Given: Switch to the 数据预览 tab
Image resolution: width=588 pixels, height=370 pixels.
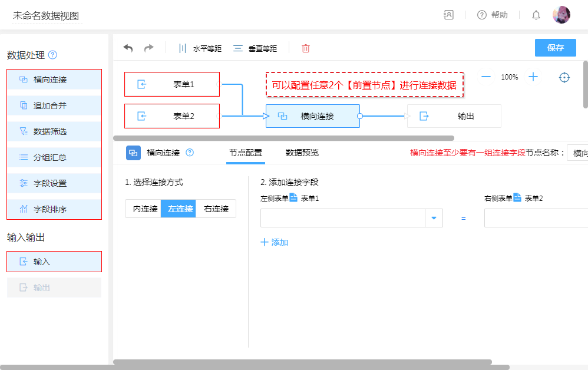Looking at the screenshot, I should coord(302,153).
